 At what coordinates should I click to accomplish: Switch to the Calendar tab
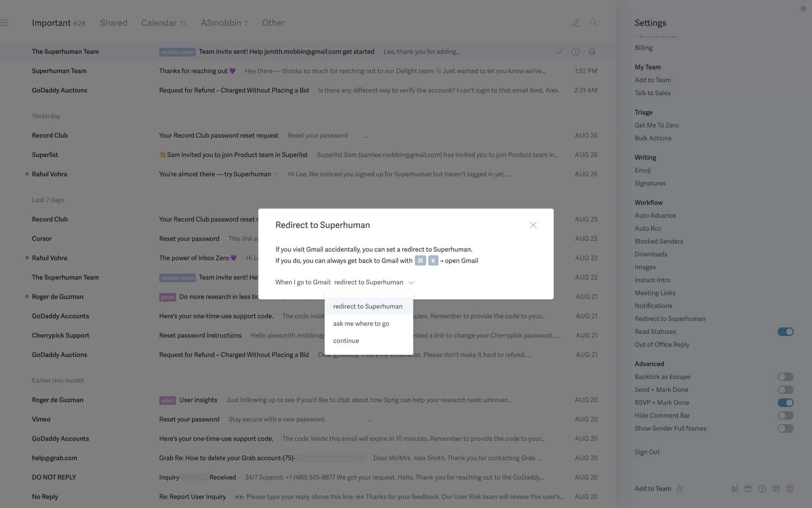pos(159,23)
